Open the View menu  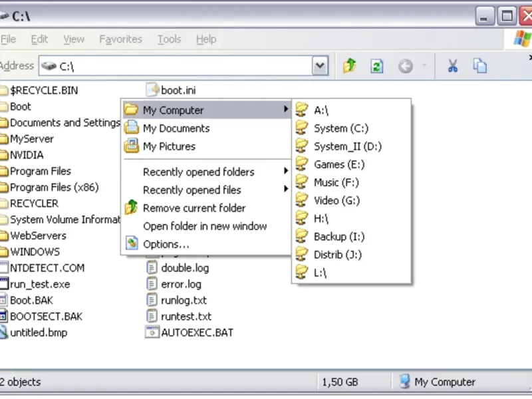(74, 39)
